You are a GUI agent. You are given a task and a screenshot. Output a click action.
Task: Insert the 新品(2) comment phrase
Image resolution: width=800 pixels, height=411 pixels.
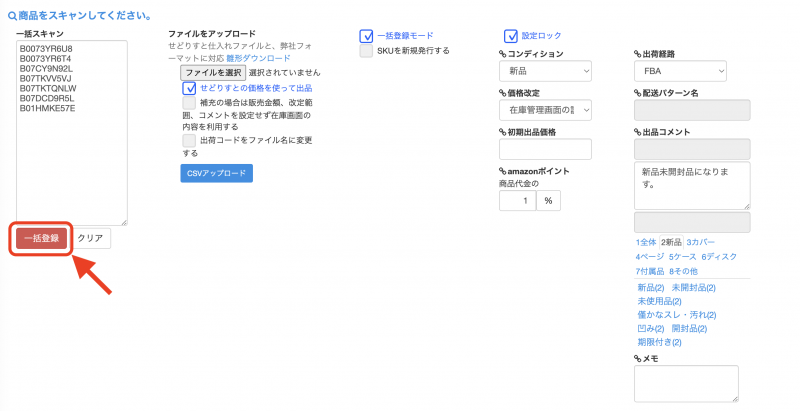point(651,288)
